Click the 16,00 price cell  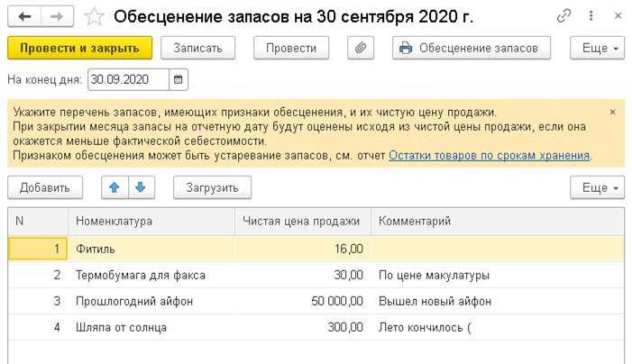point(303,249)
